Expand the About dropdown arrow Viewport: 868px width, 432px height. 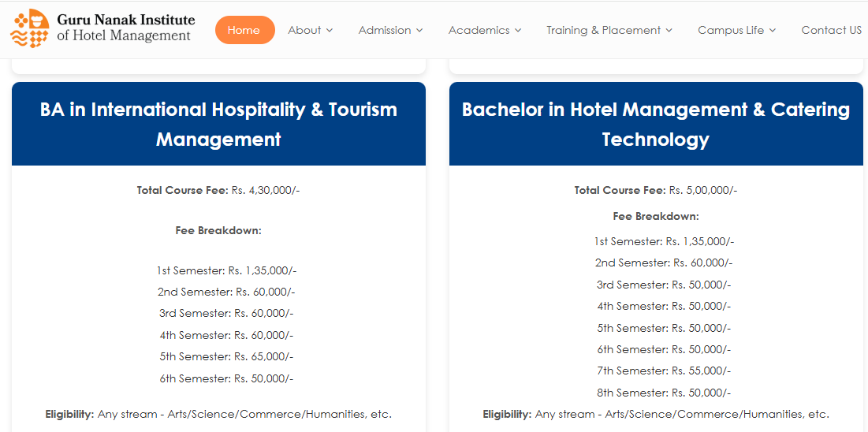[x=330, y=31]
